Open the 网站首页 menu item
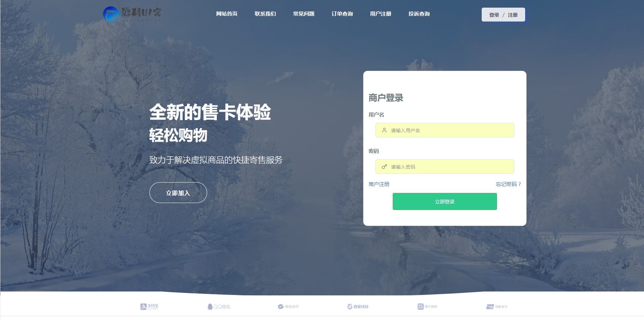The image size is (644, 321). point(227,14)
